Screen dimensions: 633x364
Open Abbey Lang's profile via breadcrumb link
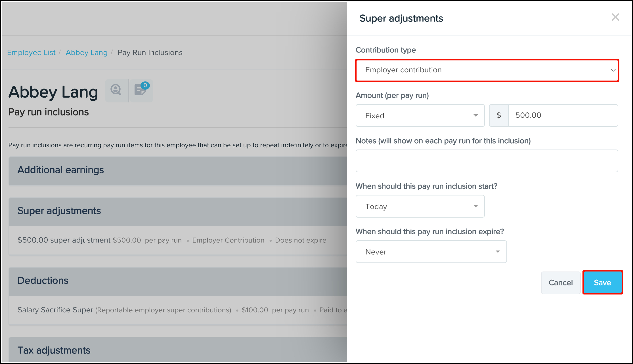(87, 52)
